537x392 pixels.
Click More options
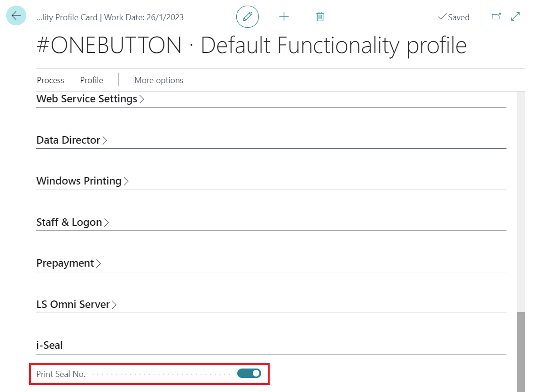[159, 80]
